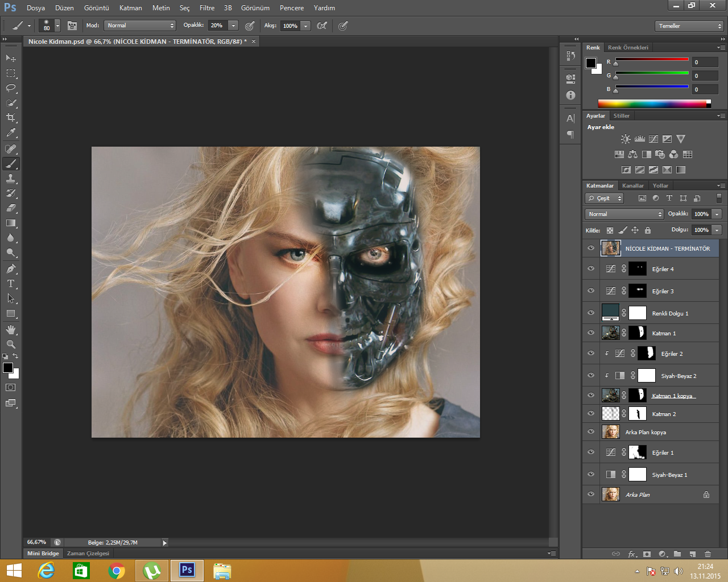
Task: Create a new group folder icon
Action: [677, 554]
